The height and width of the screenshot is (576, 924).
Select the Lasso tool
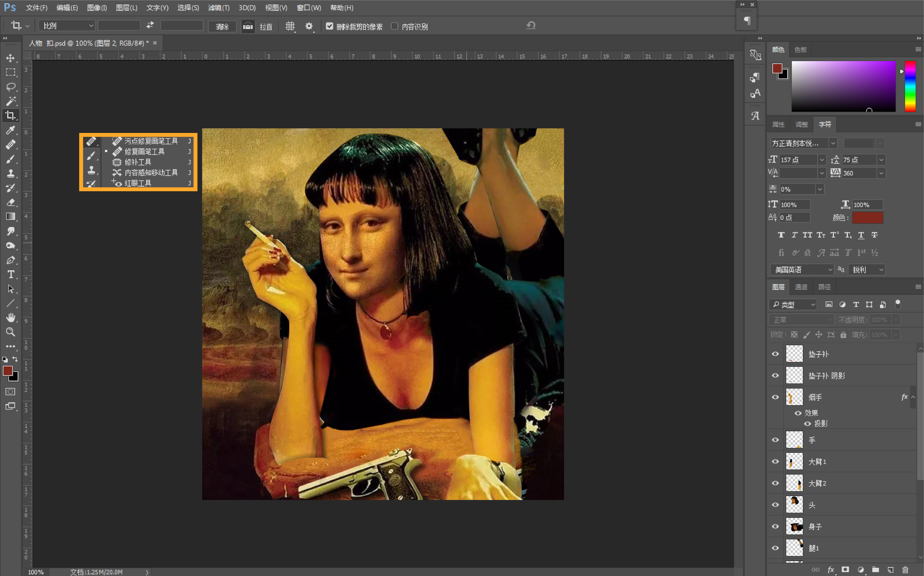[11, 87]
